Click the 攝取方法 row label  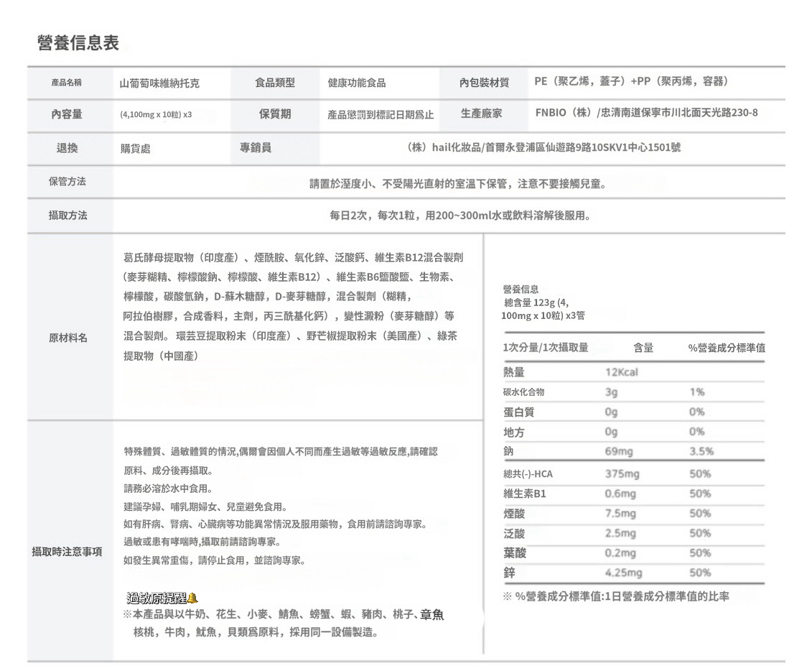[x=67, y=215]
